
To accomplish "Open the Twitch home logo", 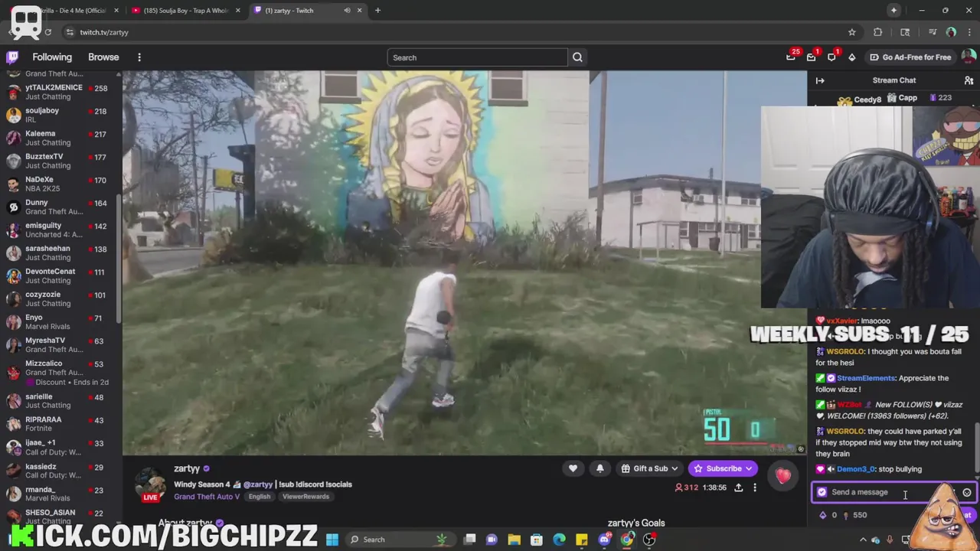I will (x=12, y=57).
